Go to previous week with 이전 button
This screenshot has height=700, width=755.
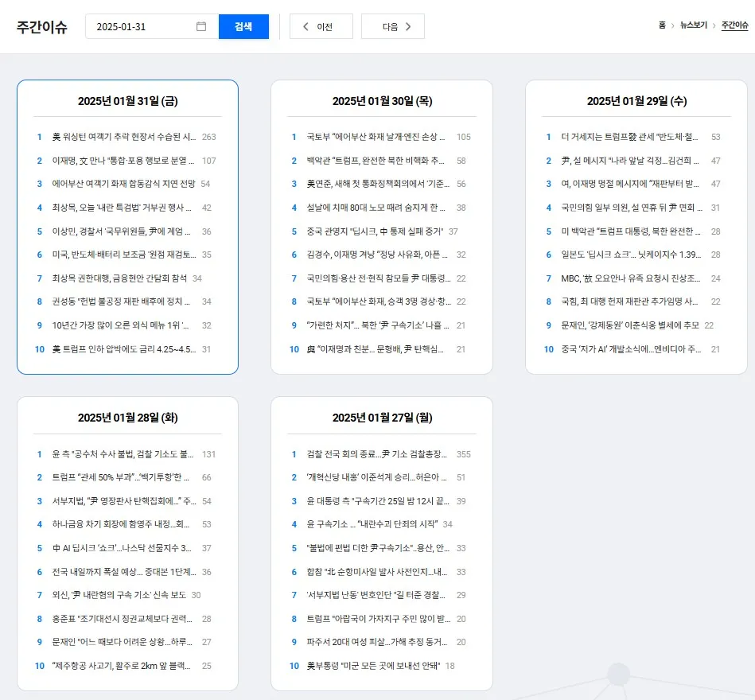(x=321, y=26)
